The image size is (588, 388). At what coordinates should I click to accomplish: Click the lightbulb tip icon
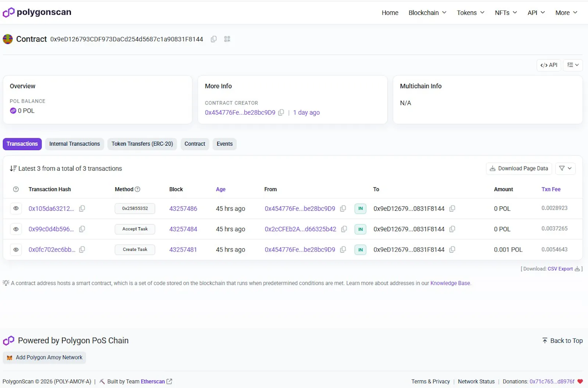(6, 283)
